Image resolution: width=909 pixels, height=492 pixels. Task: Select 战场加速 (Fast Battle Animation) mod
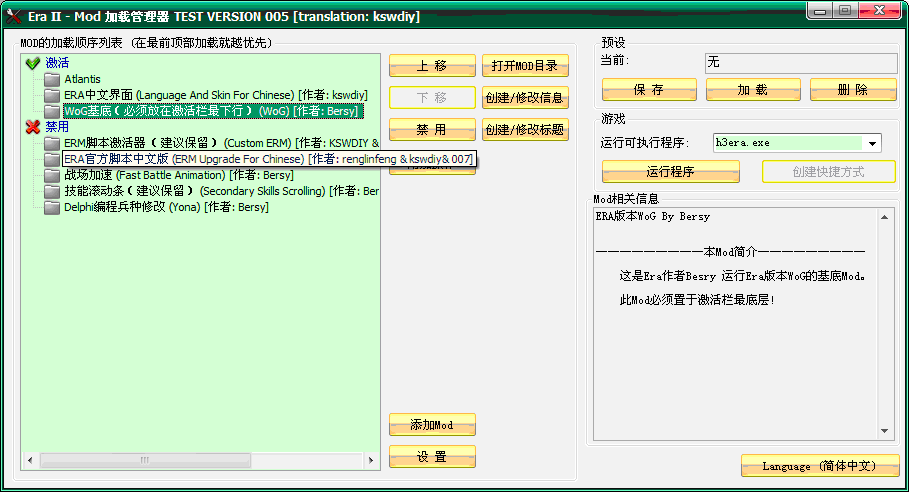tap(179, 175)
